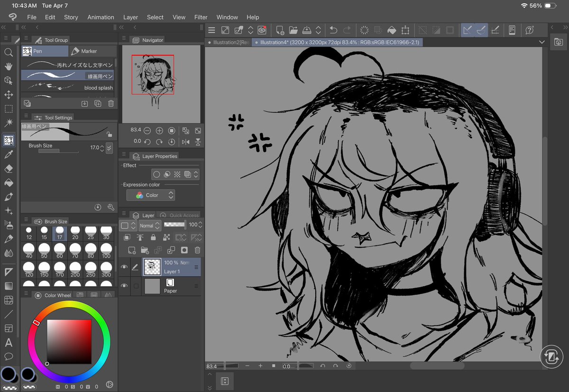Flip navigator view horizontally
The height and width of the screenshot is (392, 569).
pos(185,141)
